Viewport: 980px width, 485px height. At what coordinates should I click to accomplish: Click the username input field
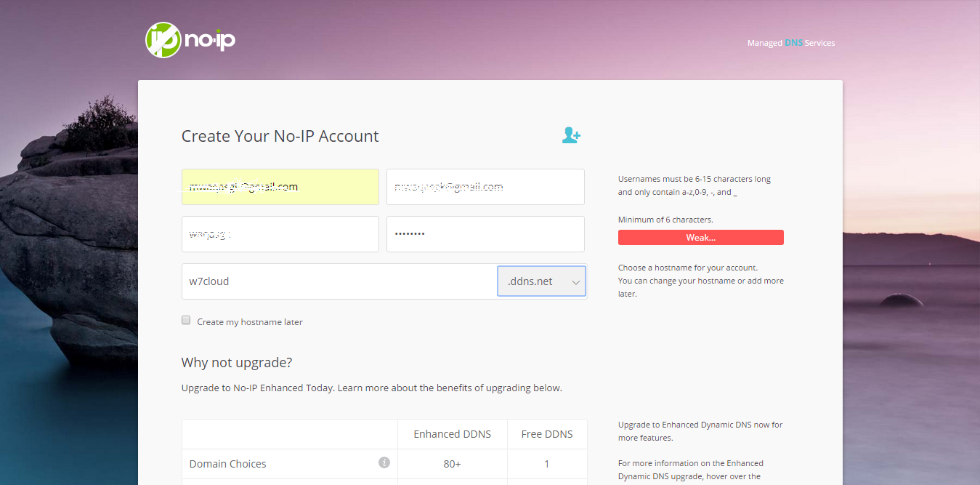280,234
